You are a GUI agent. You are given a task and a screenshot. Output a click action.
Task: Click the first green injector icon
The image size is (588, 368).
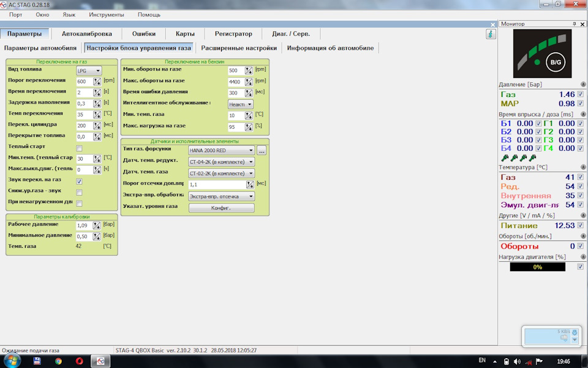pos(505,158)
